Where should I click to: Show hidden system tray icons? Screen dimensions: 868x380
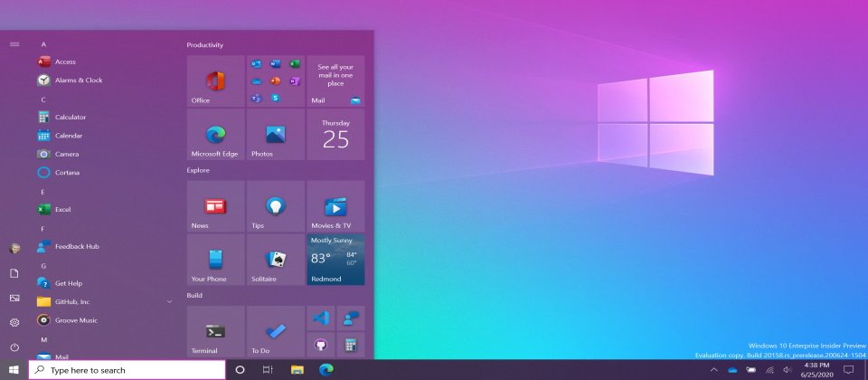713,370
